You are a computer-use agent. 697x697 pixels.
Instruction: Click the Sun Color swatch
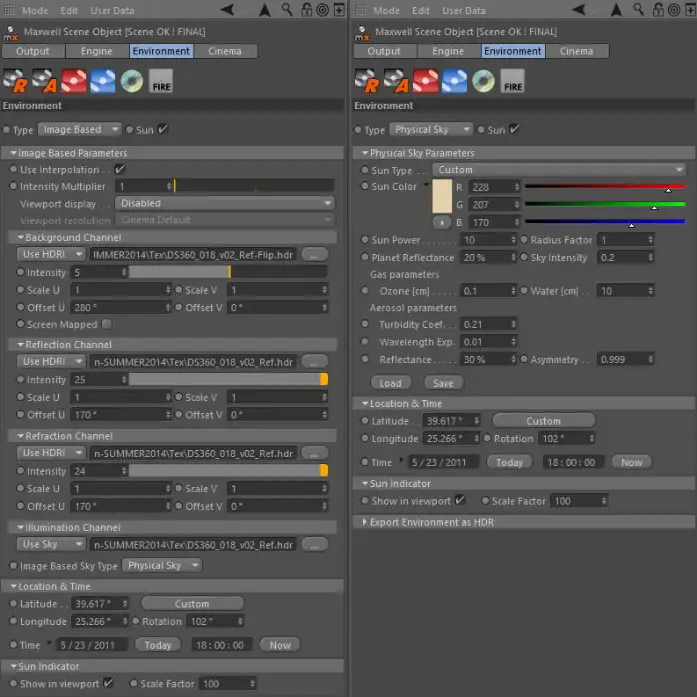442,196
